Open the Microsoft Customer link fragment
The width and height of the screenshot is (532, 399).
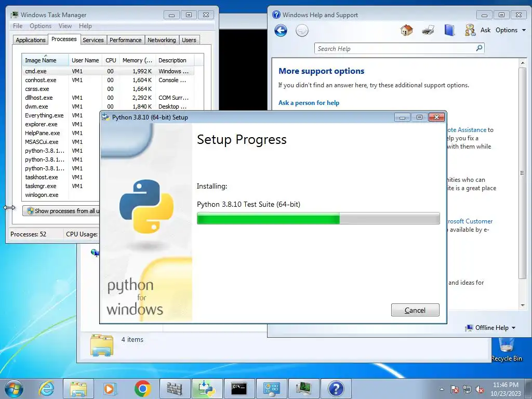click(x=470, y=221)
